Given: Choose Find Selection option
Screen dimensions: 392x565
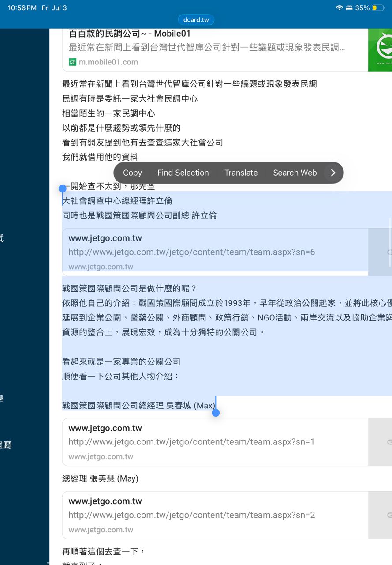Looking at the screenshot, I should pyautogui.click(x=183, y=173).
